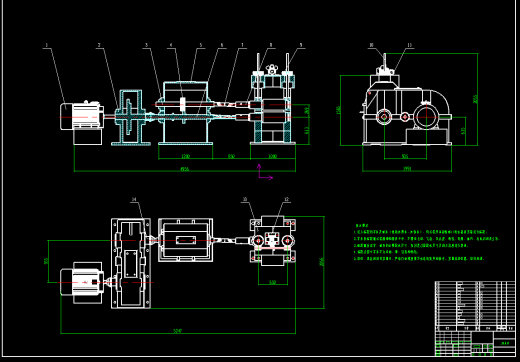Select the 650 dimension in plan view
This screenshot has height=362, width=520.
point(273,282)
